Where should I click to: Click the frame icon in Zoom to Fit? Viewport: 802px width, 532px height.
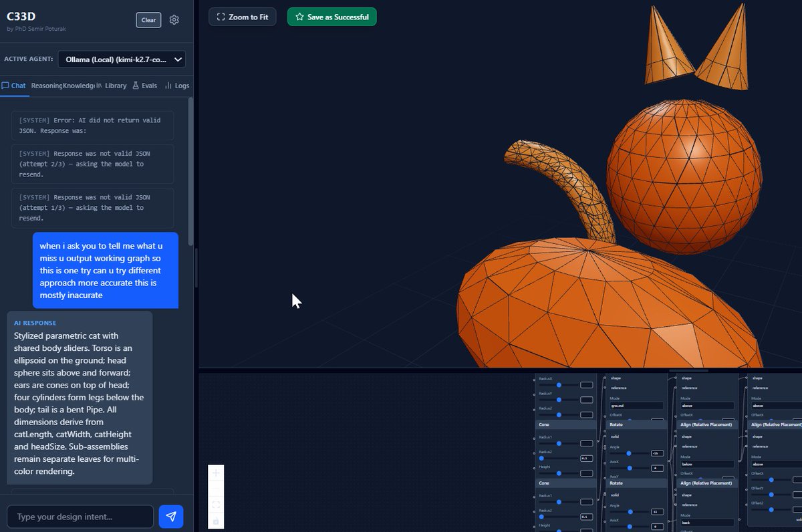tap(221, 17)
